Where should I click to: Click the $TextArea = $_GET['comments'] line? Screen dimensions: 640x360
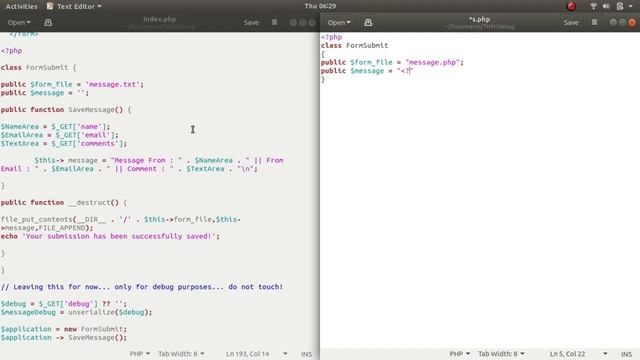(64, 144)
